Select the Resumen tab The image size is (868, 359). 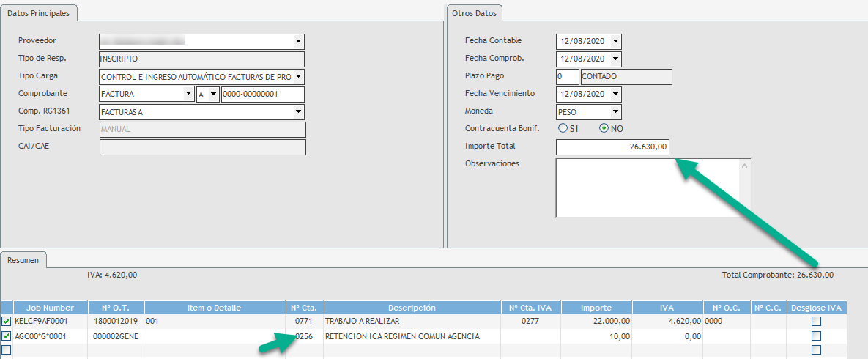tap(24, 259)
